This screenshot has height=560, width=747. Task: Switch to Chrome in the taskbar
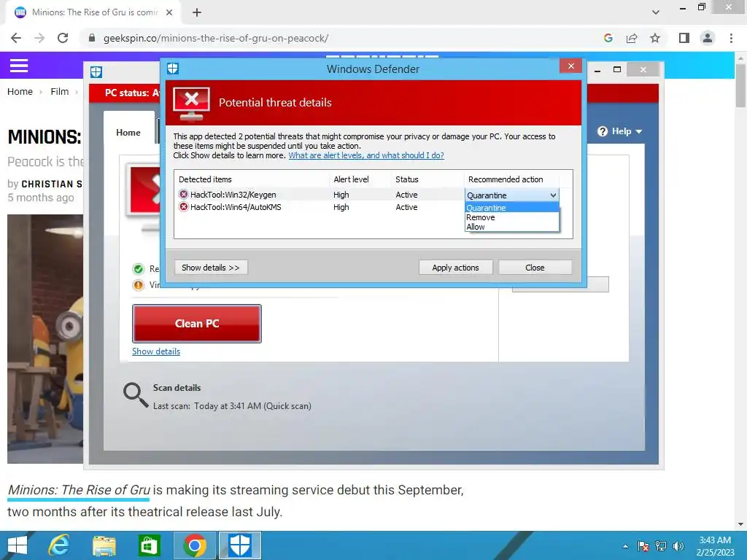pos(194,545)
